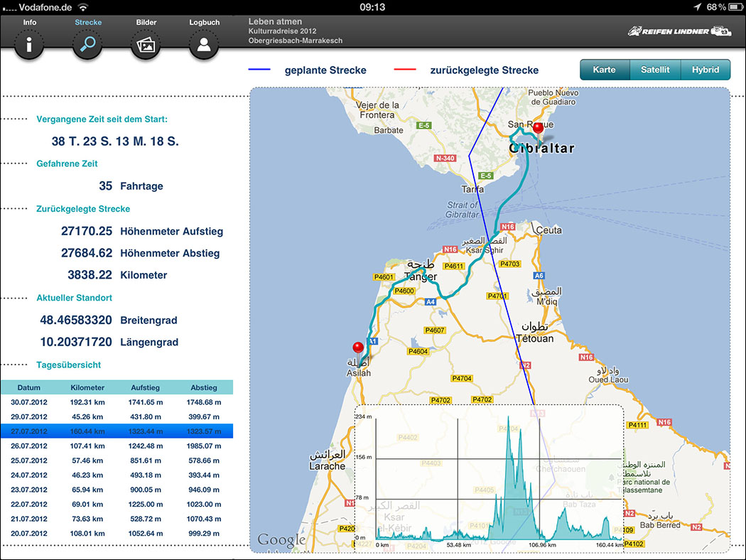746x560 pixels.
Task: Tap the Info tab label
Action: click(x=30, y=22)
